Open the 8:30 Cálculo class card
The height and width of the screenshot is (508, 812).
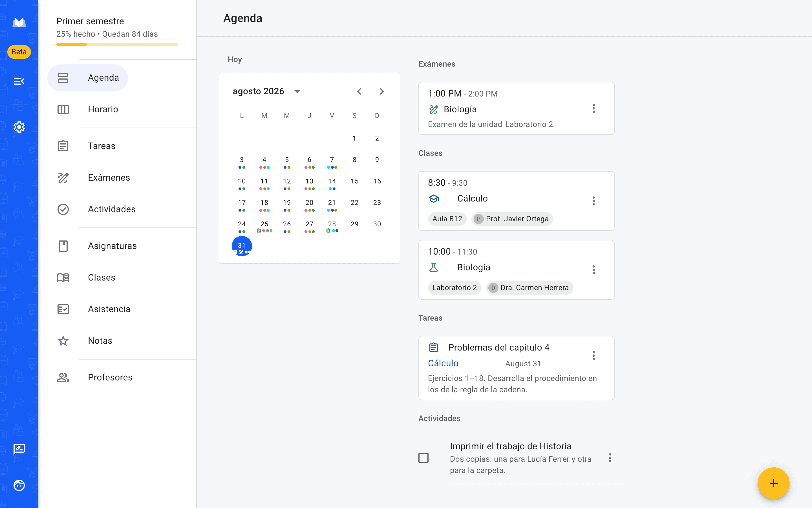click(x=516, y=201)
